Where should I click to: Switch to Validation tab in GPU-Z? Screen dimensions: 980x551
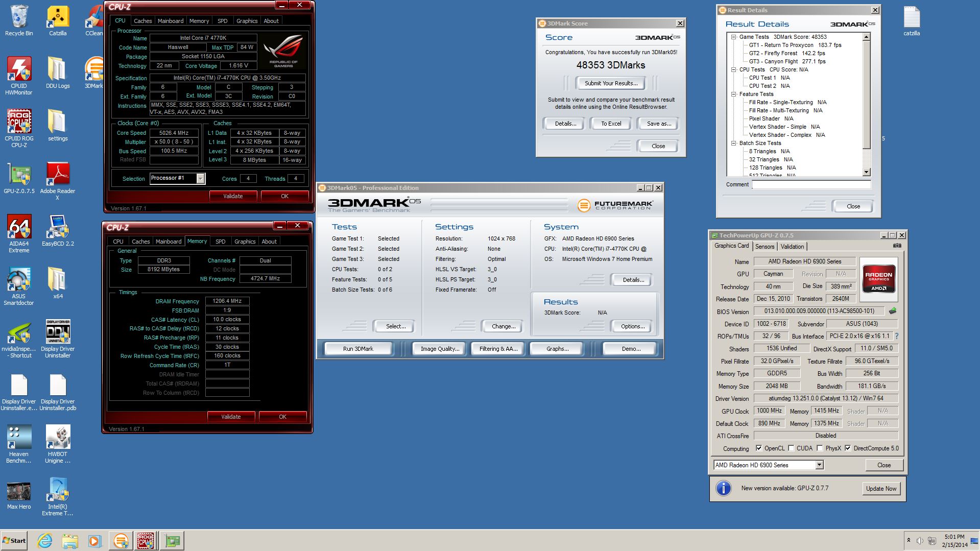pyautogui.click(x=792, y=246)
